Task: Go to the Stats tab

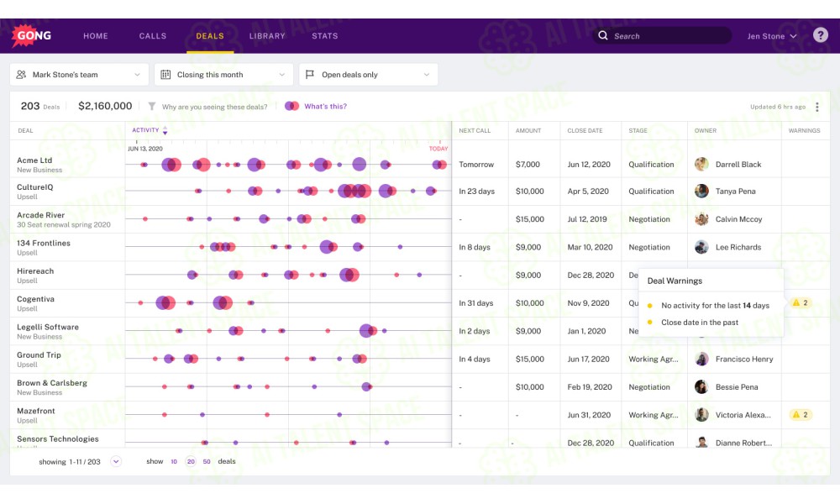Action: point(324,36)
